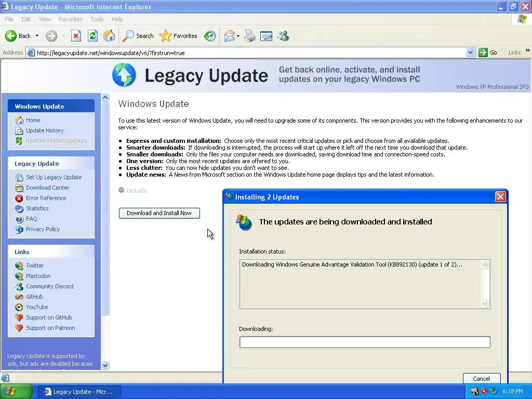The image size is (532, 399).
Task: Close the Installing 2 Updates dialog
Action: (500, 197)
